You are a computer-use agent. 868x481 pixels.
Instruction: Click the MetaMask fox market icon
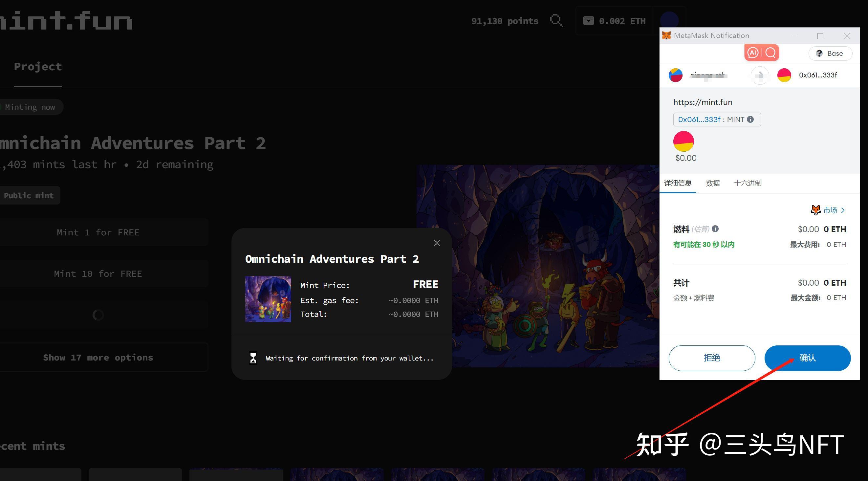[x=815, y=210]
